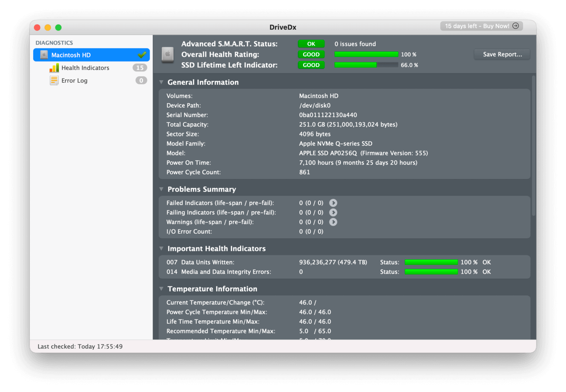
Task: Select the Health Indicators bar-chart icon
Action: (54, 68)
